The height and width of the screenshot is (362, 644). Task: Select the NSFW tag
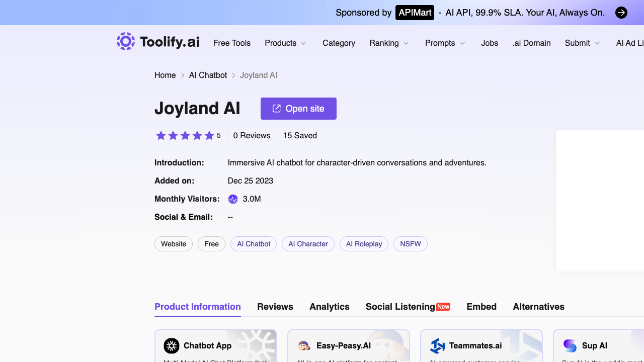point(411,244)
